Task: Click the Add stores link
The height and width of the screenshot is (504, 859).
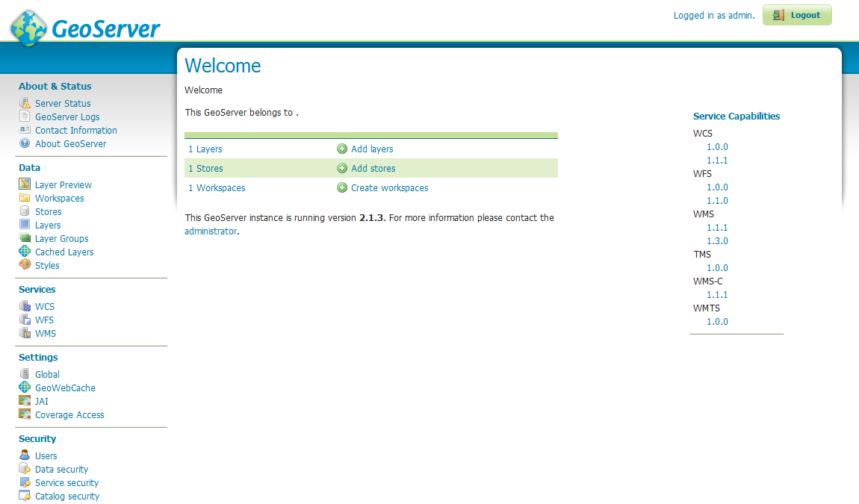Action: pos(373,168)
